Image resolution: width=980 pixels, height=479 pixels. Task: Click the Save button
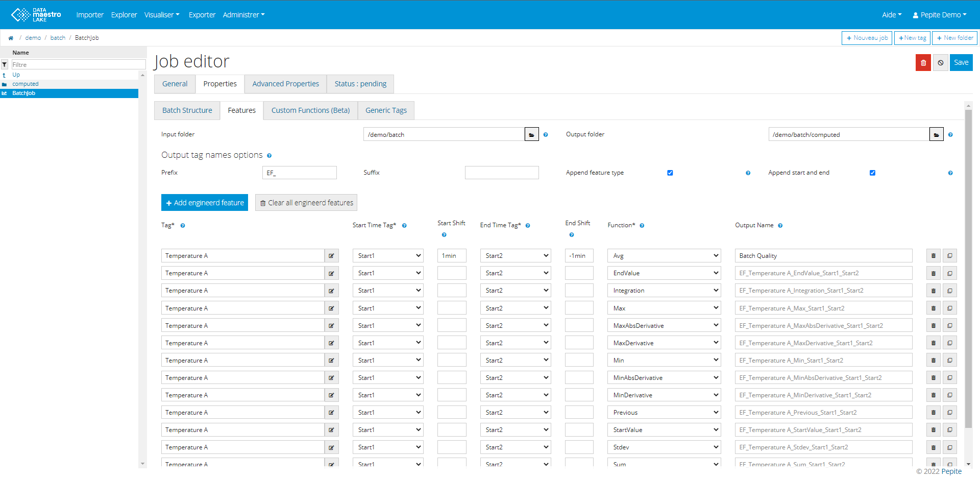pos(961,63)
